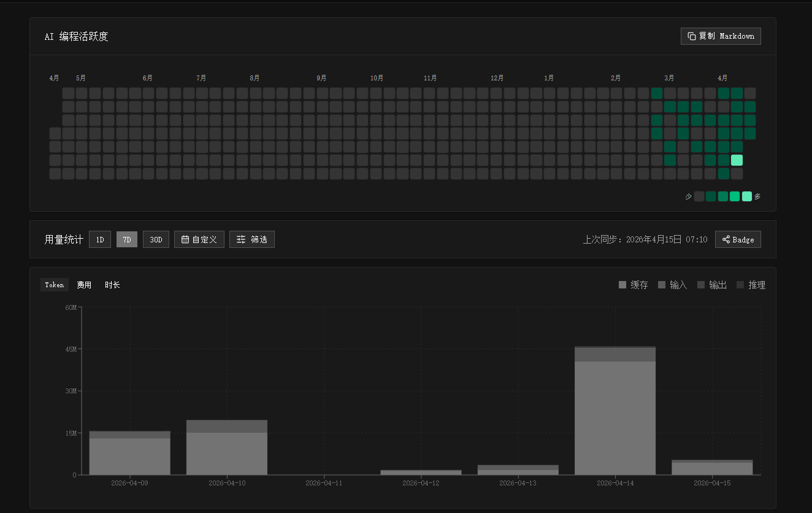Toggle the 缓存 series in the chart legend
The width and height of the screenshot is (812, 513).
634,285
